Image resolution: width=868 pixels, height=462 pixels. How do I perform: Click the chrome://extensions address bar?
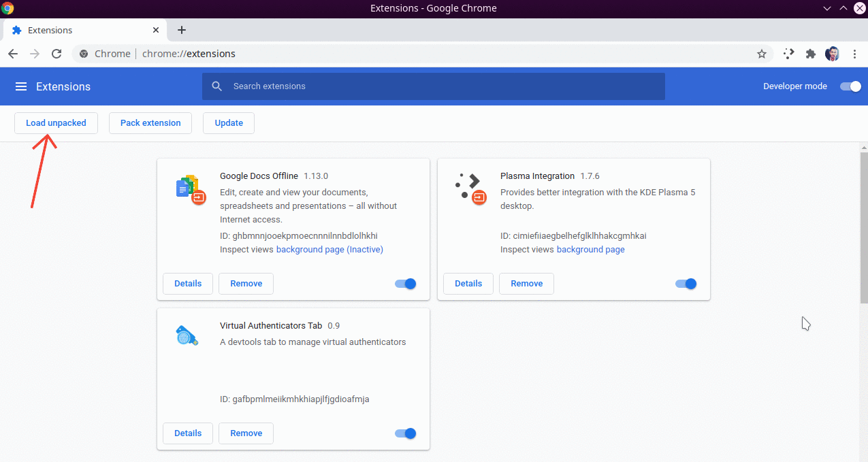[x=422, y=54]
